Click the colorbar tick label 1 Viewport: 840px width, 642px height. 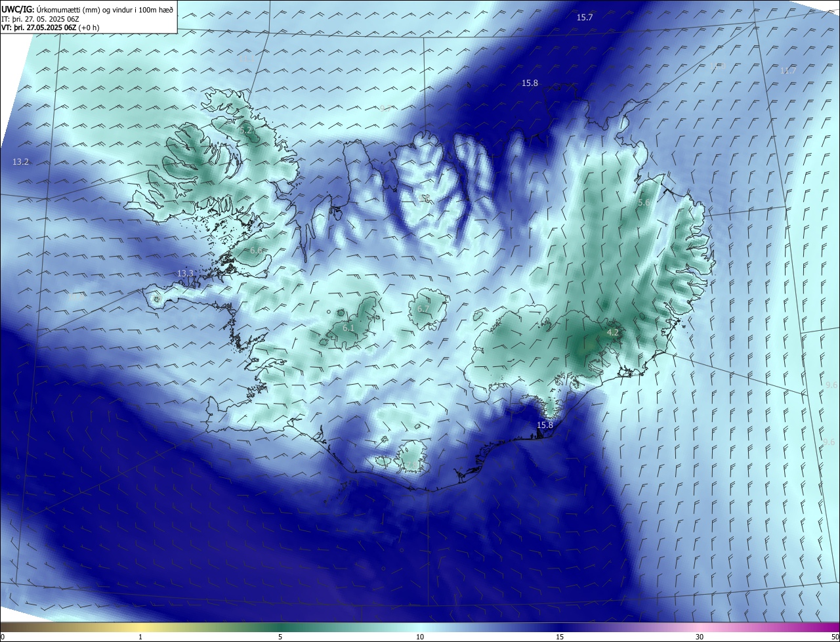pyautogui.click(x=140, y=637)
